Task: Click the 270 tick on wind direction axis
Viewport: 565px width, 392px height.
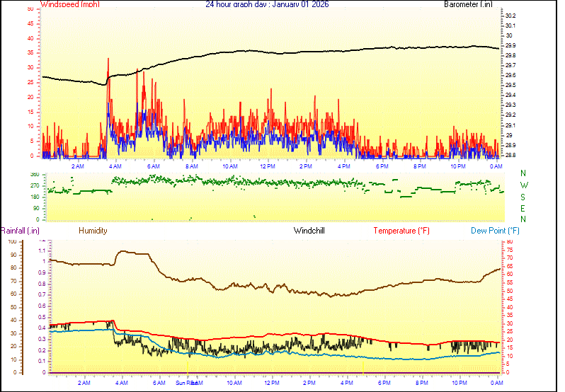Action: coord(35,185)
